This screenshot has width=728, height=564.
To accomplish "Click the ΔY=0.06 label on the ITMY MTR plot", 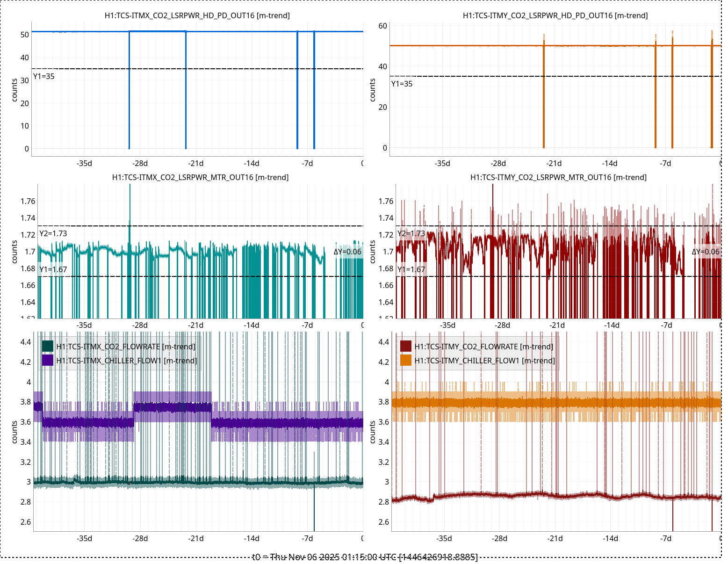I will (706, 252).
